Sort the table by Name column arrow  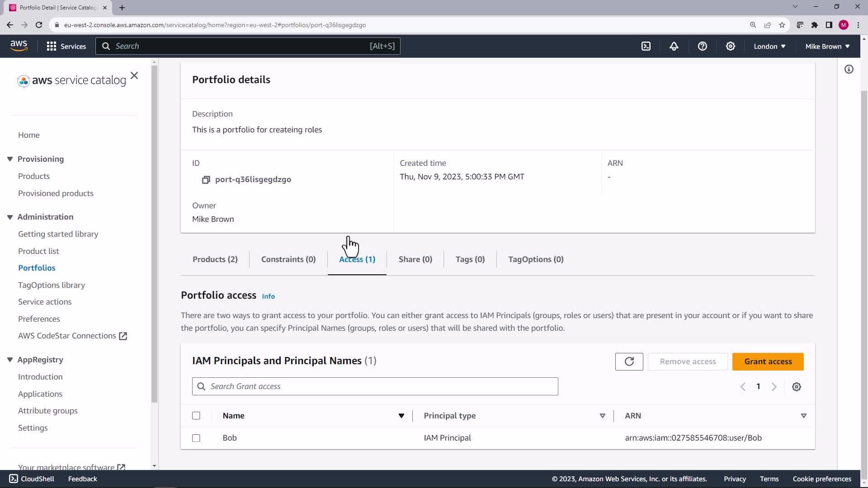[x=401, y=416]
